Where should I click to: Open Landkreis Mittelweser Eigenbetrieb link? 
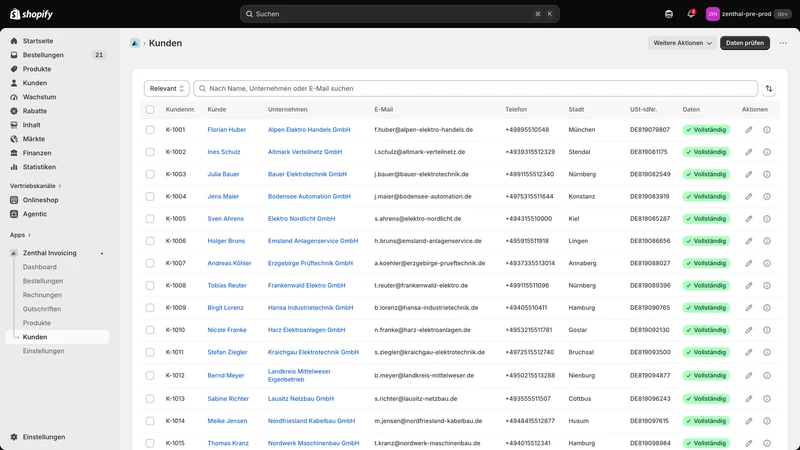[299, 376]
